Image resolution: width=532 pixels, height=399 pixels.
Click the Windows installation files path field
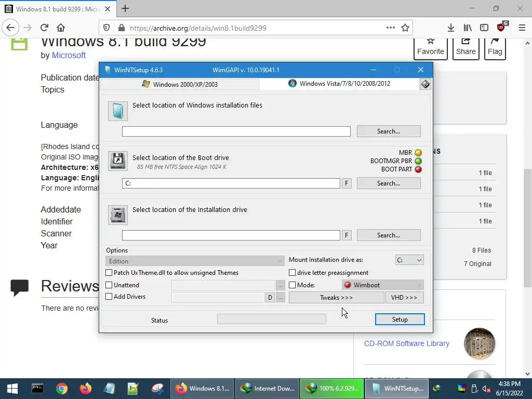pos(236,131)
